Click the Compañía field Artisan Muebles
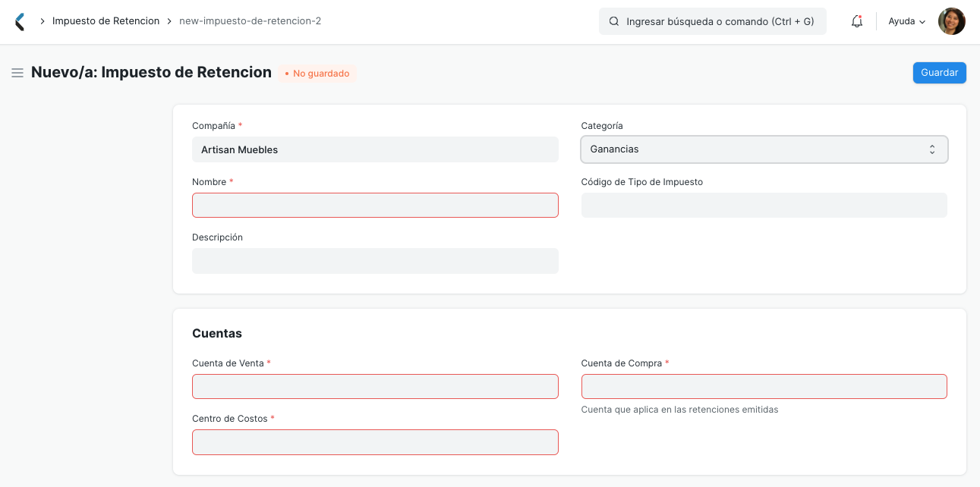The image size is (980, 487). (375, 149)
